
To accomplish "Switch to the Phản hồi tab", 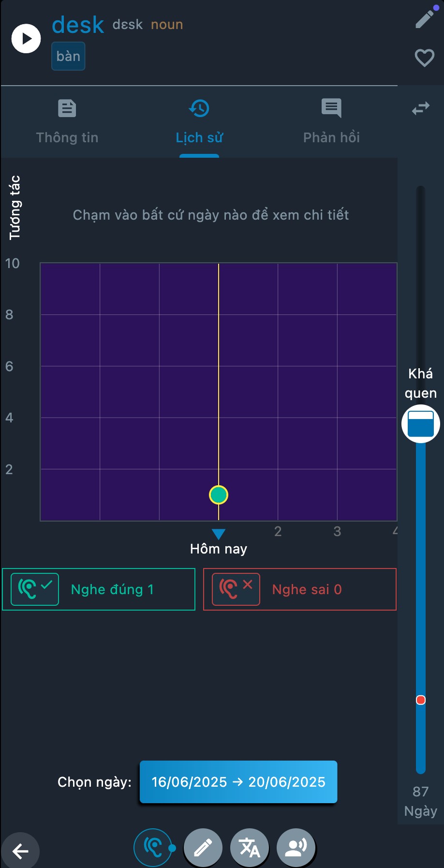I will click(x=331, y=121).
